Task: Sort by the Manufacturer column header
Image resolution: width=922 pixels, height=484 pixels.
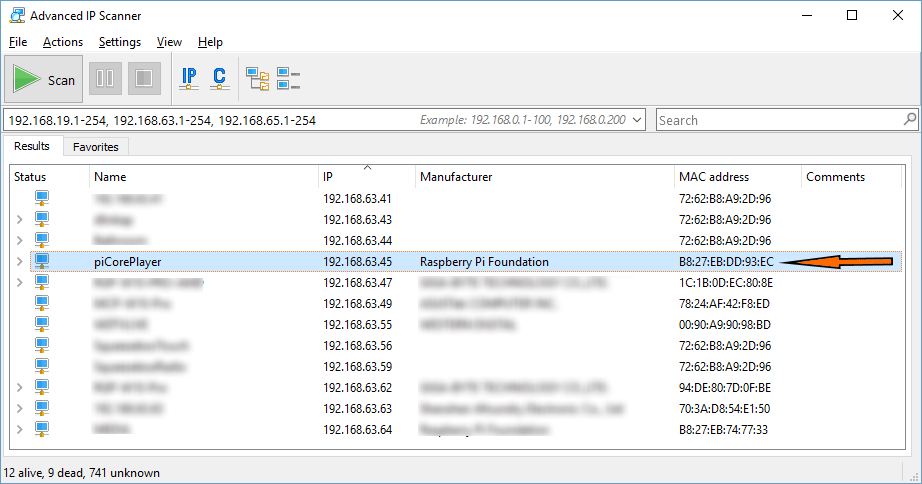Action: click(x=544, y=177)
